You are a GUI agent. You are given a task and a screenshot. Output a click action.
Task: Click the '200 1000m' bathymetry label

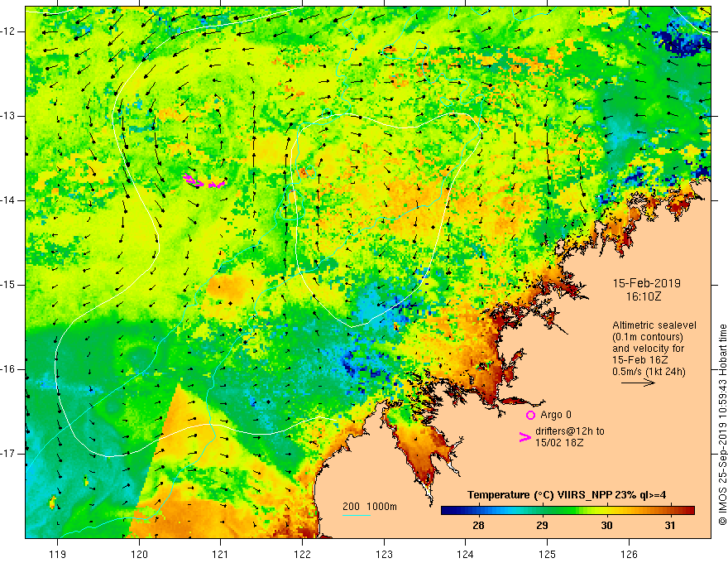(370, 507)
